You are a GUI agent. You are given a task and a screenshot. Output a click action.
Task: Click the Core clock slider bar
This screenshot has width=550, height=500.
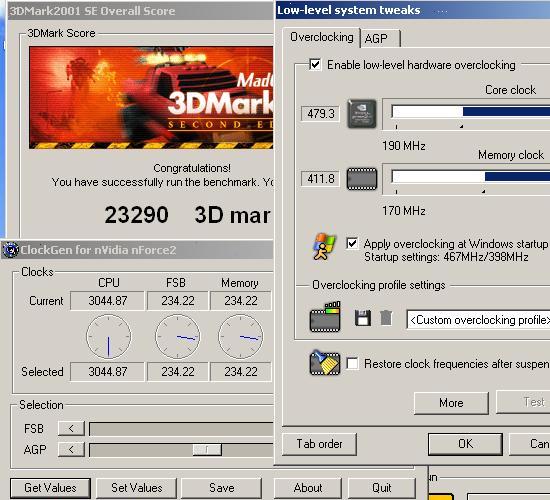pyautogui.click(x=471, y=112)
